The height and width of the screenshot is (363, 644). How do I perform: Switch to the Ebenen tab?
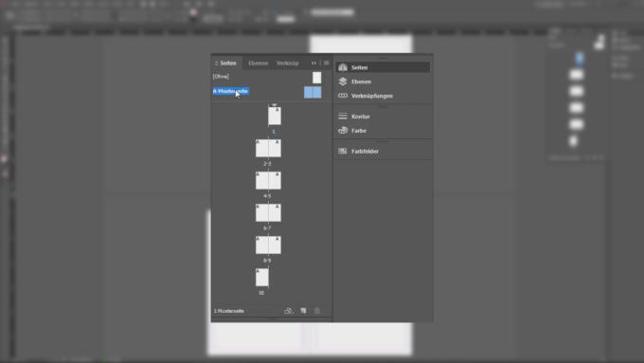tap(259, 64)
